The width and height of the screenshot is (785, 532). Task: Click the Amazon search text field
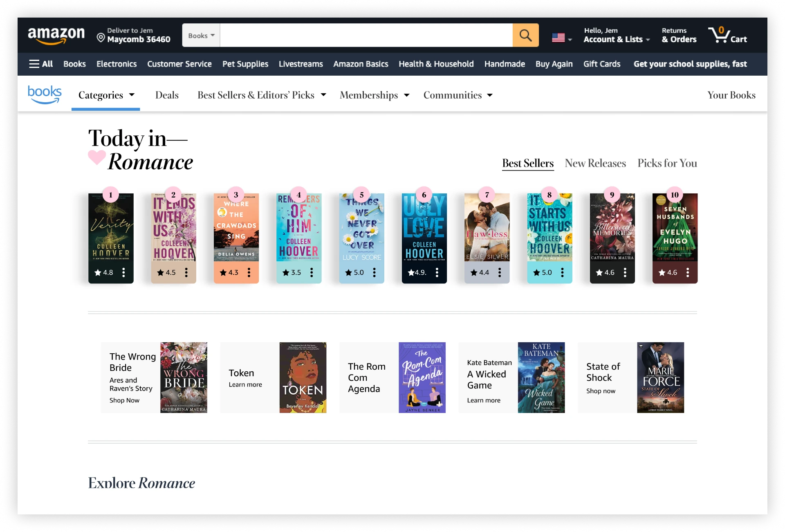(366, 35)
